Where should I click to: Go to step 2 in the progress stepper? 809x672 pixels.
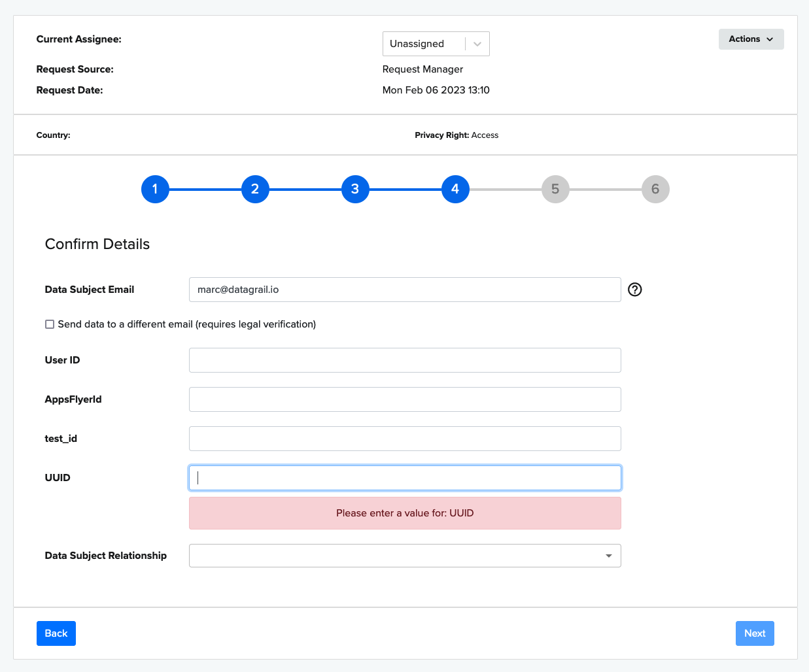coord(255,189)
